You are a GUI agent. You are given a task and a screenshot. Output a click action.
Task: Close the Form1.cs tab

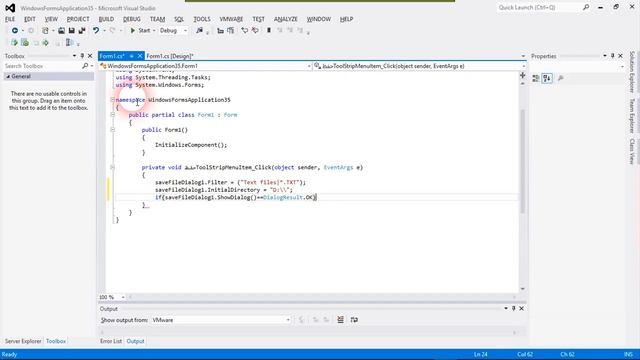140,56
